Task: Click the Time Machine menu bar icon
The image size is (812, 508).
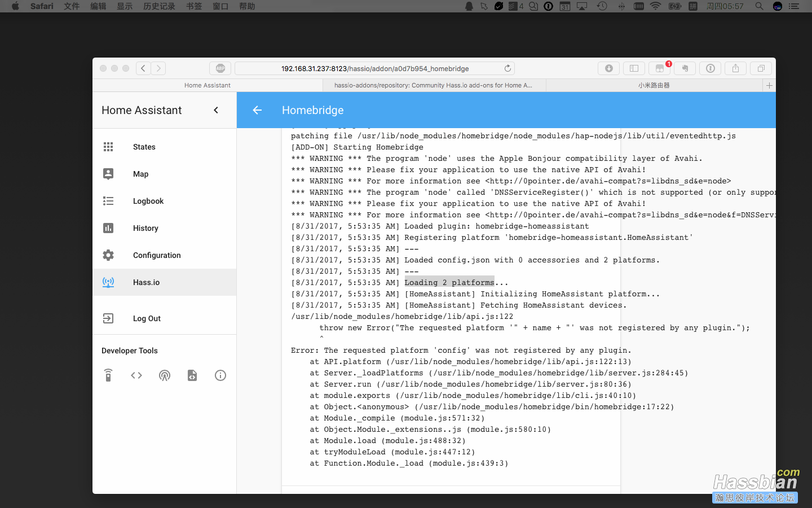Action: pos(602,6)
